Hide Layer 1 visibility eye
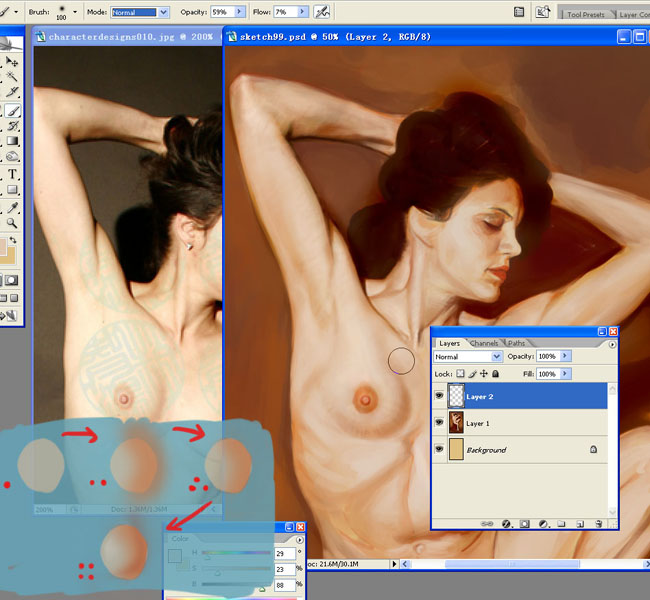650x600 pixels. pos(439,423)
